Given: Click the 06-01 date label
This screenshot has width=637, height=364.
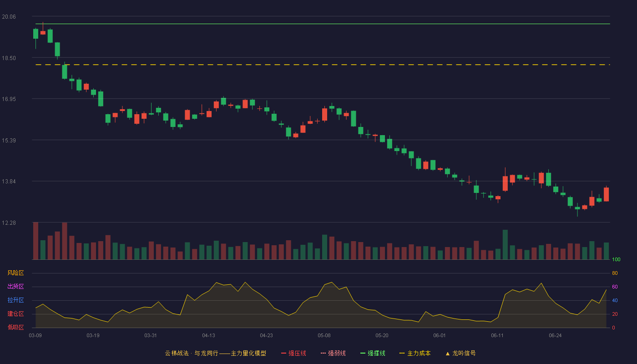Looking at the screenshot, I should click(440, 335).
